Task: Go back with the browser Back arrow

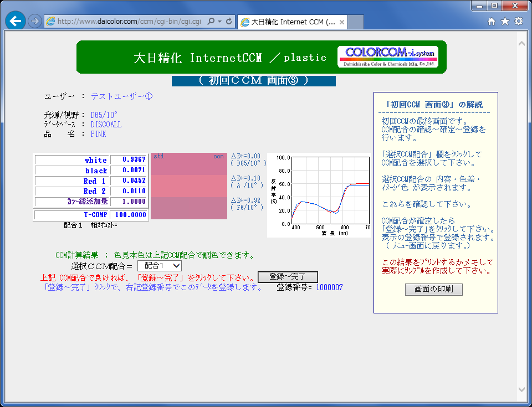Action: tap(16, 21)
